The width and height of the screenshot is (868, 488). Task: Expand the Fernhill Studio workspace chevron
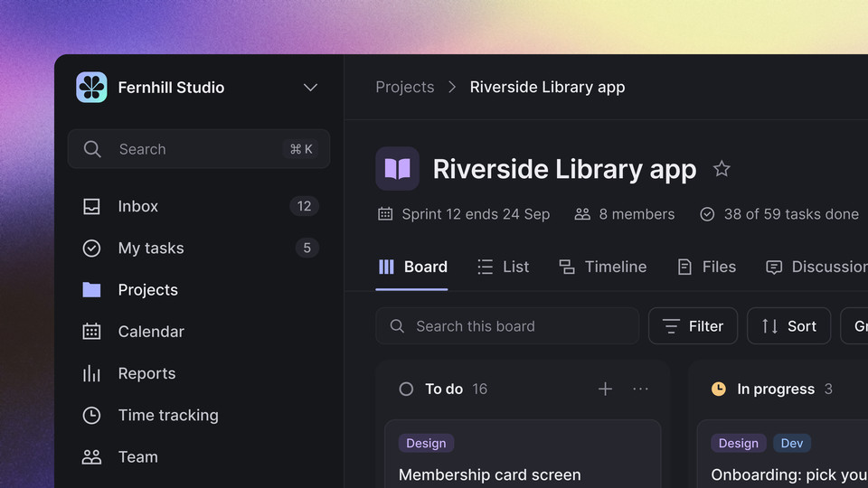[x=310, y=88]
